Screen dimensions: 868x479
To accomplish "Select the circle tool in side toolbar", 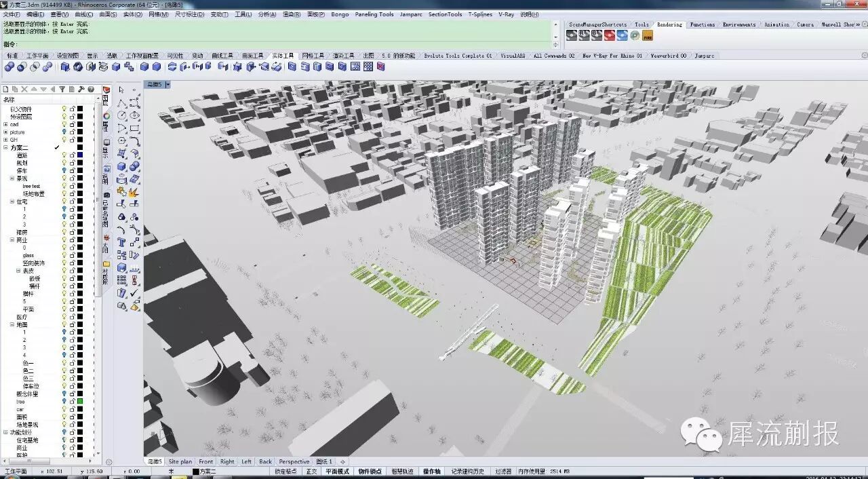I will [122, 115].
